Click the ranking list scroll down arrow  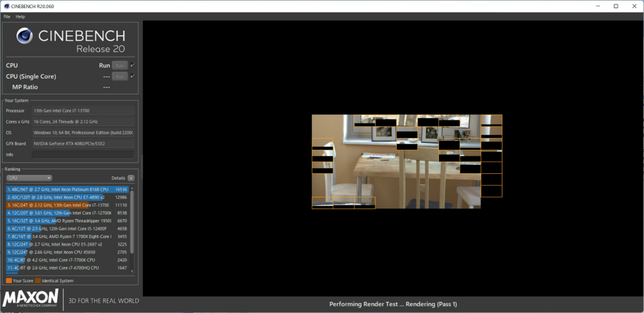(132, 271)
